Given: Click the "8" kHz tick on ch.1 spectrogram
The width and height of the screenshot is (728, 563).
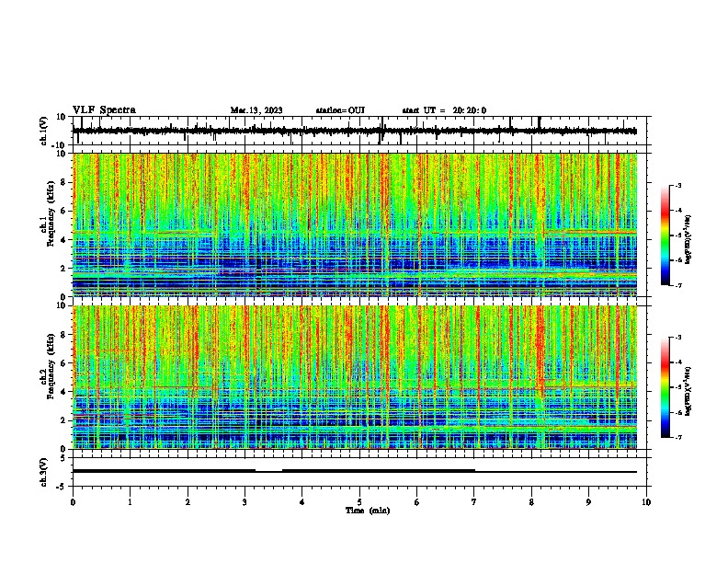Looking at the screenshot, I should pos(63,182).
